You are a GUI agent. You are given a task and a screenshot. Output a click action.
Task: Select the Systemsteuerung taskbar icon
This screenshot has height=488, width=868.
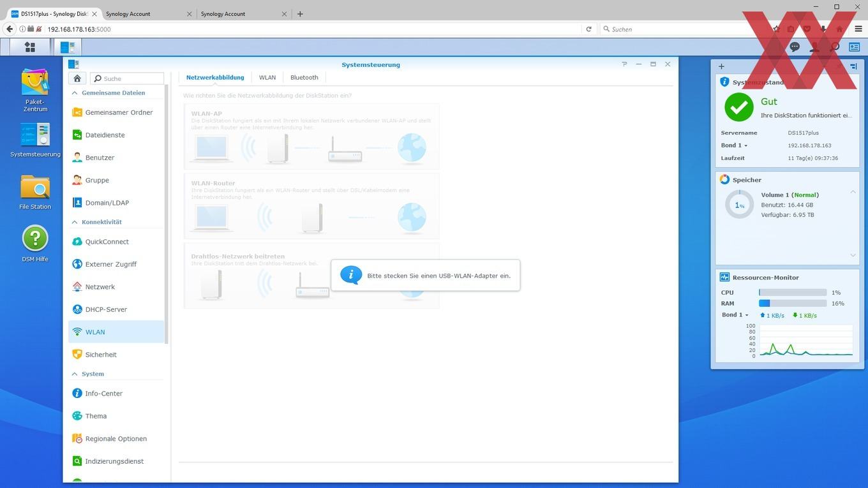tap(67, 47)
